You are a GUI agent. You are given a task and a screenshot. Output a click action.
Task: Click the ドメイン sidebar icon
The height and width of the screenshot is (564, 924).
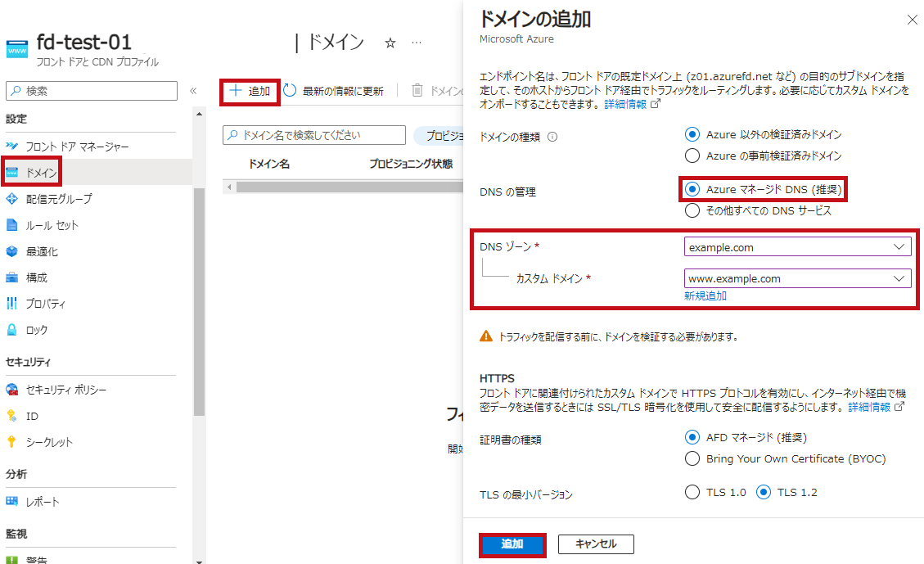tap(11, 172)
